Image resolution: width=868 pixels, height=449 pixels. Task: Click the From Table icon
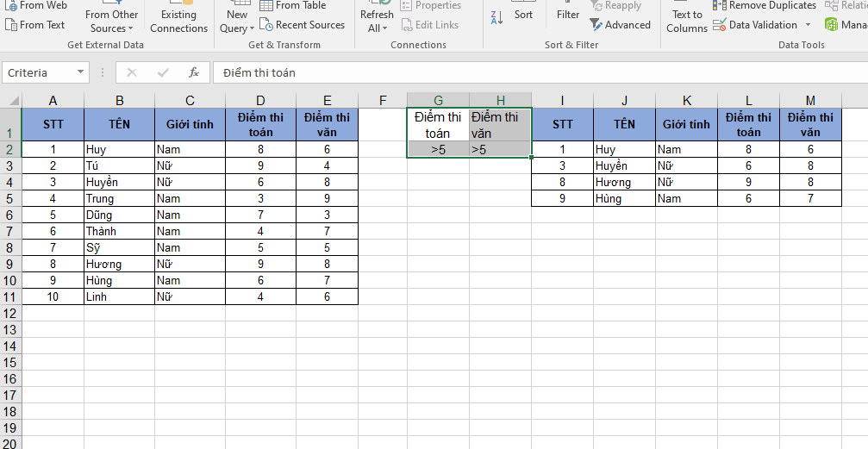pos(265,5)
